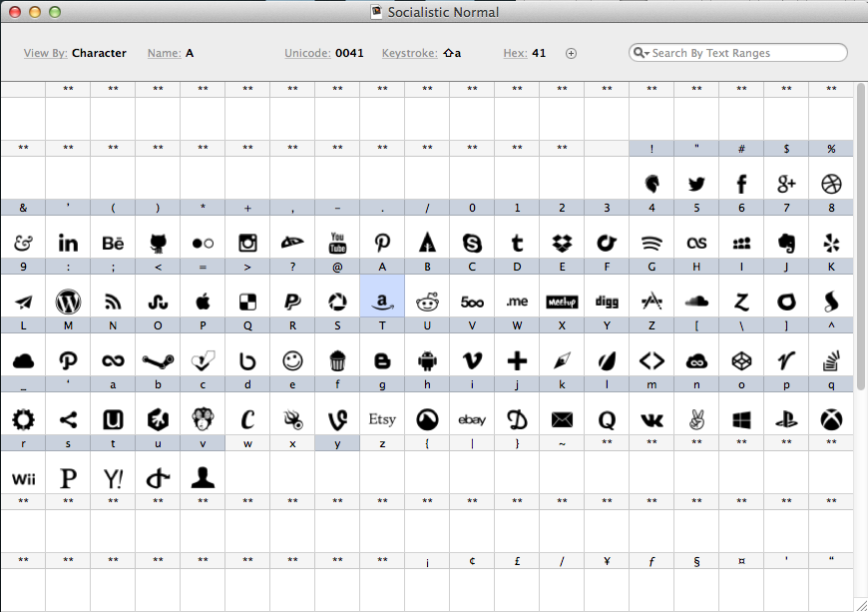
Task: Click the plus button next to Hex
Action: pyautogui.click(x=571, y=53)
